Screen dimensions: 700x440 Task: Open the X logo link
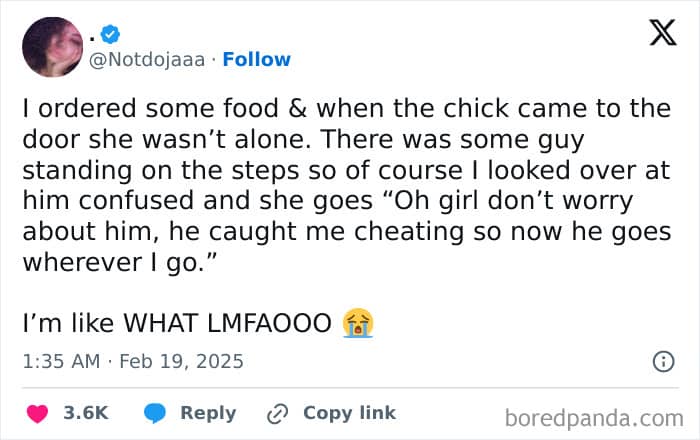tap(663, 32)
